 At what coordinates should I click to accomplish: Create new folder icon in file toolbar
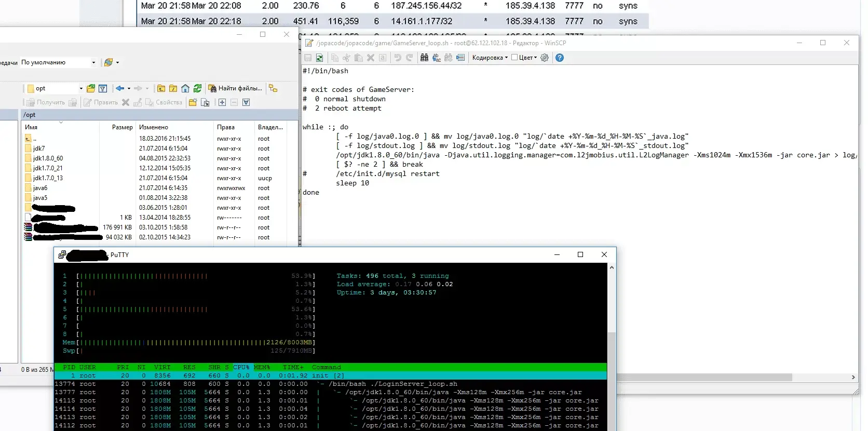pyautogui.click(x=193, y=102)
